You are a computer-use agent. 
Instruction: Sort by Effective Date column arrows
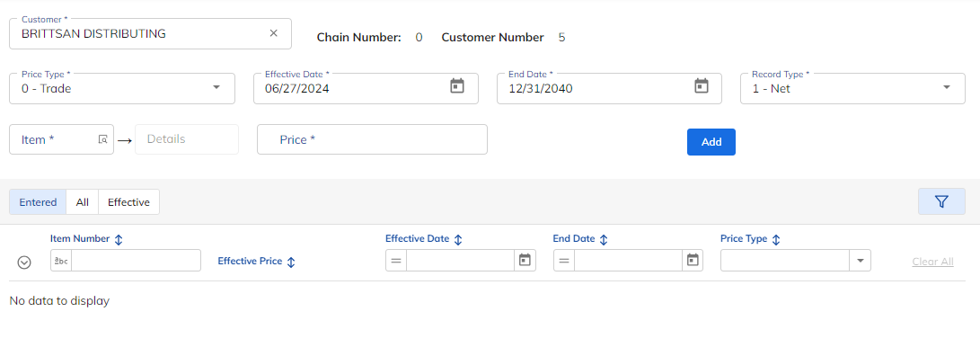tap(457, 239)
